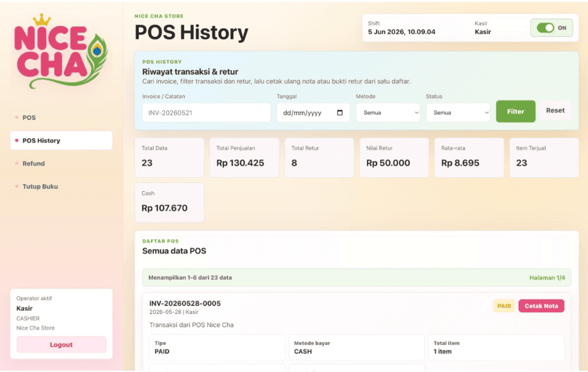Select the Total Data card
The width and height of the screenshot is (588, 372).
[169, 157]
